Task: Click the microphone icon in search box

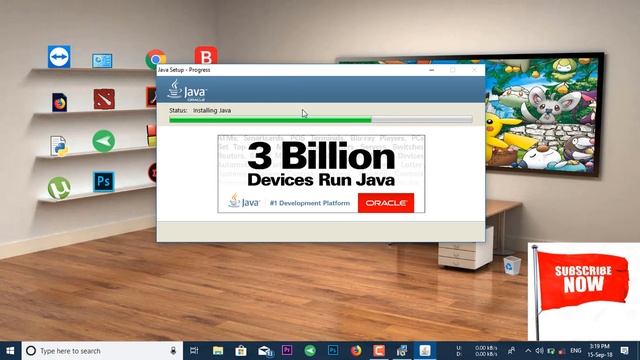Action: (x=173, y=351)
